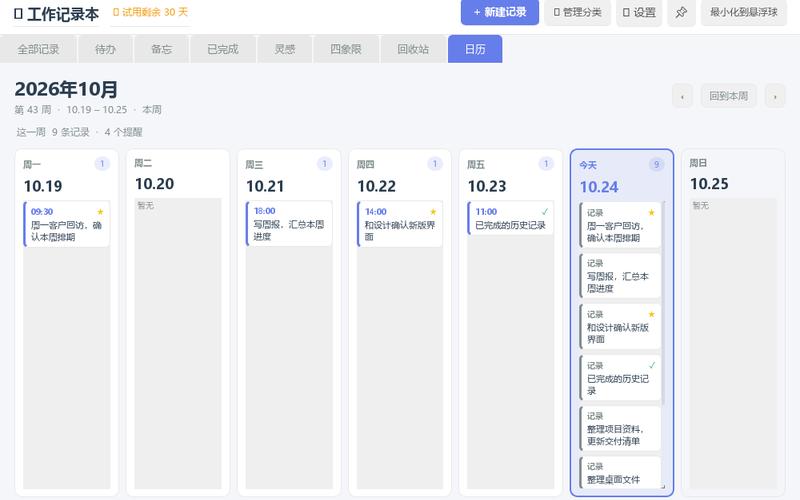Open today's 整理桌面文件 card

click(x=620, y=473)
